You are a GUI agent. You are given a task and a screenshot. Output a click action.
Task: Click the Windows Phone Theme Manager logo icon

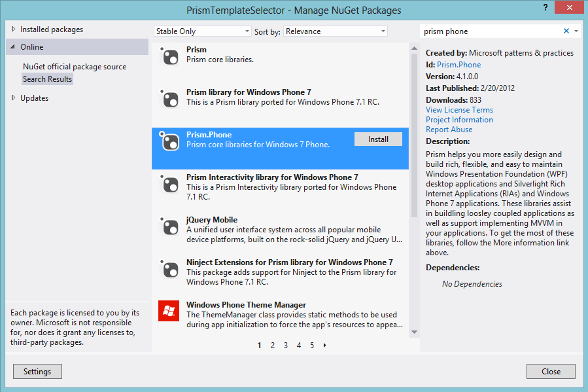click(169, 311)
